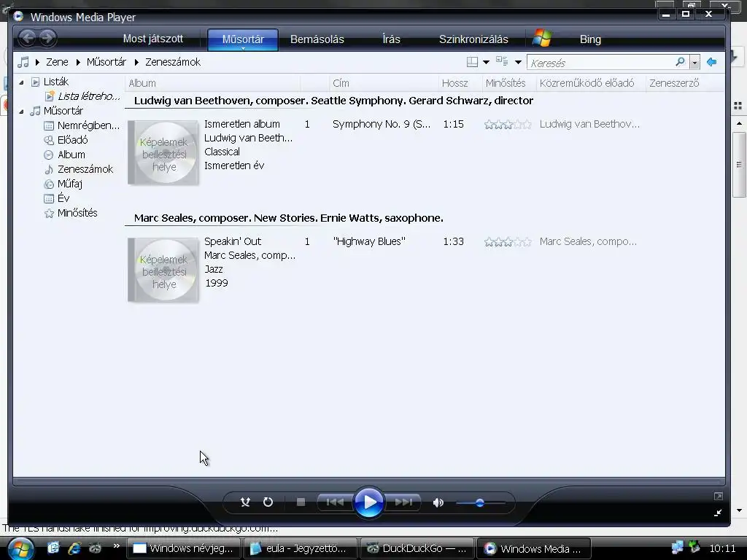Expand the arrow after Műsortár breadcrumb
The image size is (747, 560).
136,63
